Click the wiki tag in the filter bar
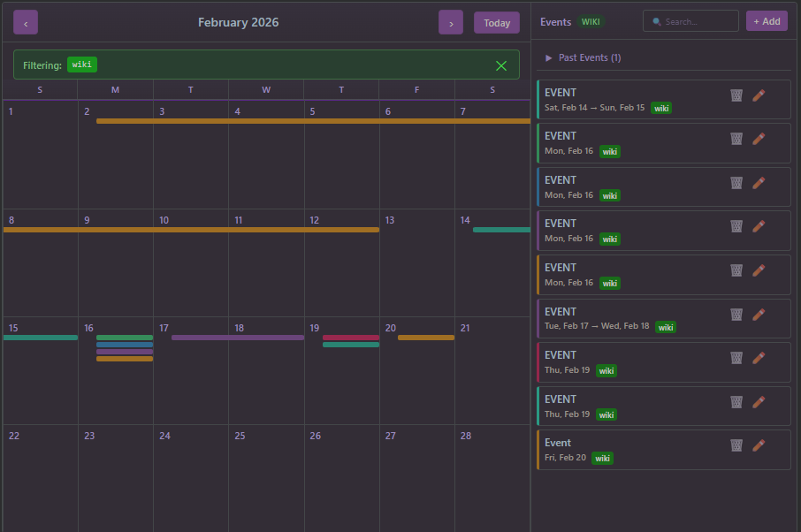801x532 pixels. [82, 65]
